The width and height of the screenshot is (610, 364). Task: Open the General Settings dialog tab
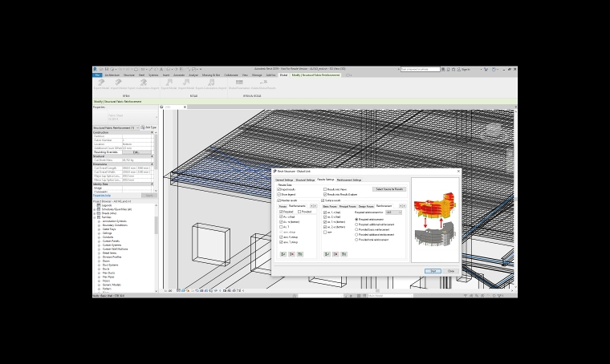click(x=284, y=180)
